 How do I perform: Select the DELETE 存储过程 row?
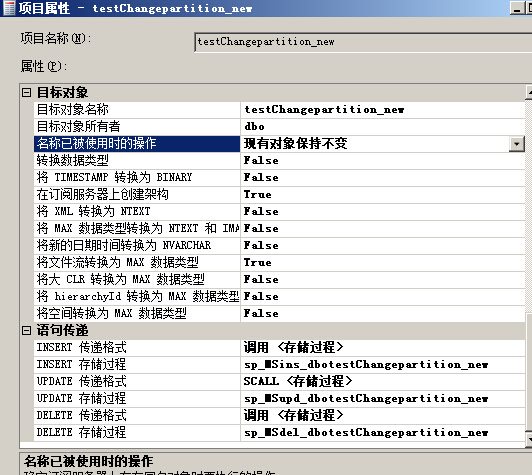tap(280, 432)
